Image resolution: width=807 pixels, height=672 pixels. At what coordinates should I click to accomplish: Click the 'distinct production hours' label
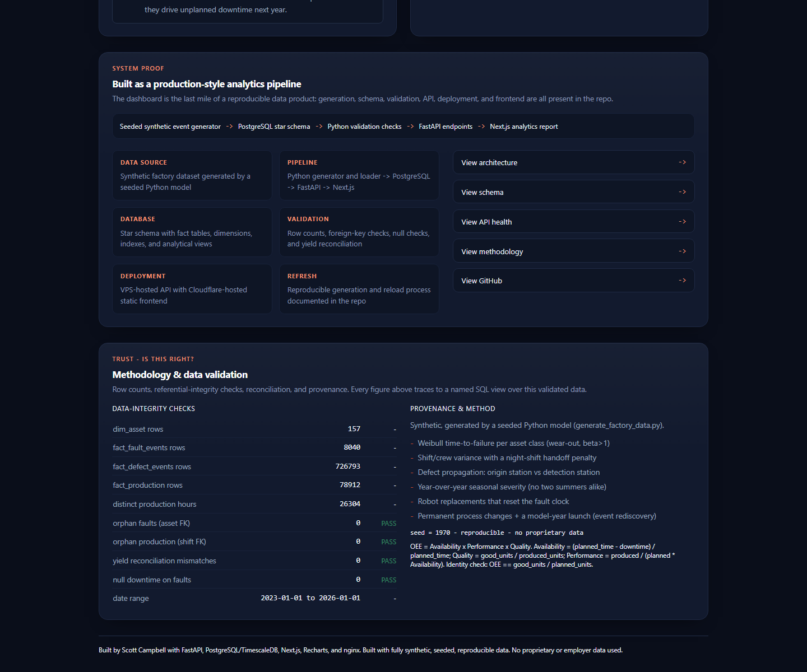click(155, 504)
